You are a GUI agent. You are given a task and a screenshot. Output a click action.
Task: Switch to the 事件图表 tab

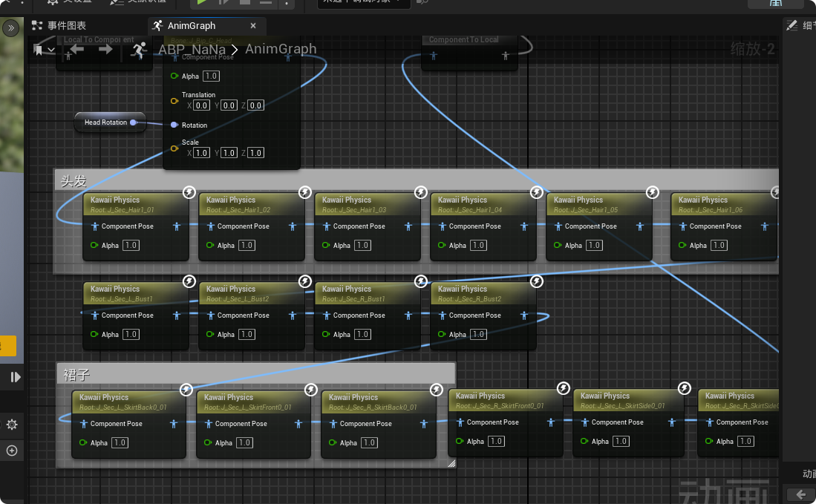[x=59, y=25]
